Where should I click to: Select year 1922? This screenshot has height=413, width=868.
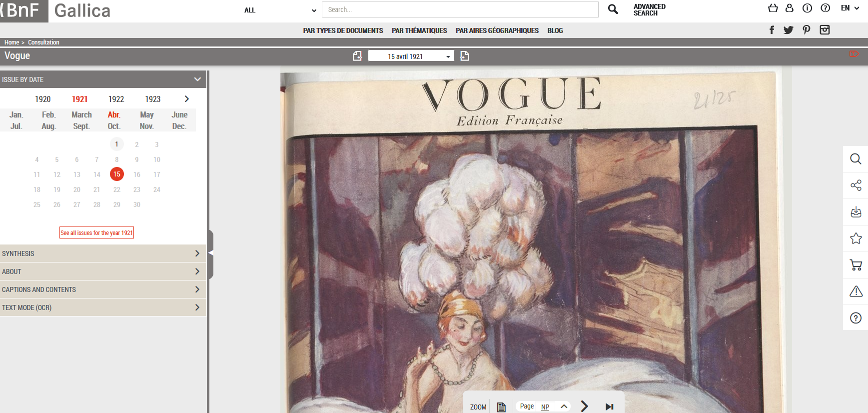(x=116, y=99)
